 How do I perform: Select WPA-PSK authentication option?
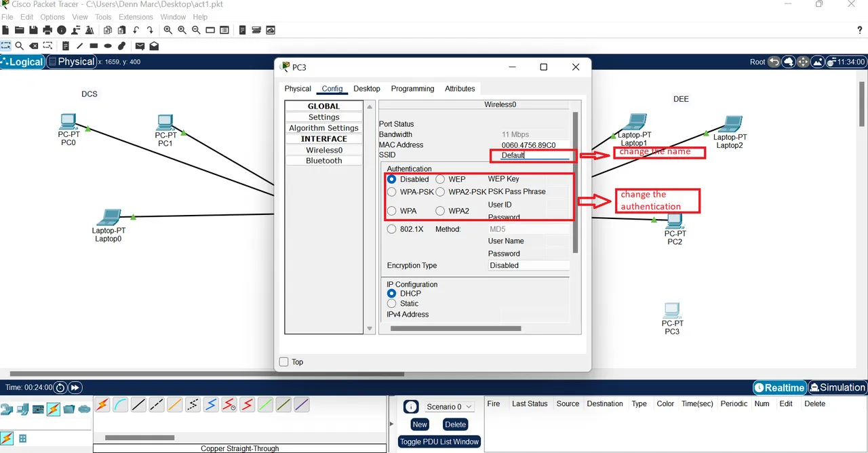(392, 192)
